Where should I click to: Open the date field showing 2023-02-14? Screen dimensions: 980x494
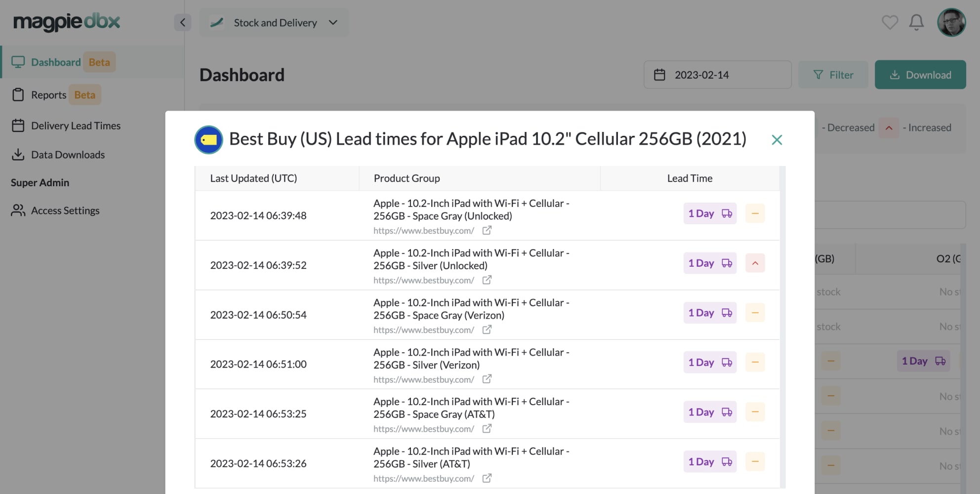(x=717, y=75)
